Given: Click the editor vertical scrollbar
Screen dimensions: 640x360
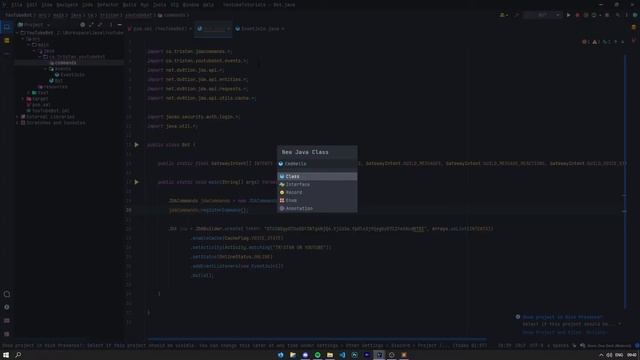Looking at the screenshot, I should pyautogui.click(x=625, y=182).
